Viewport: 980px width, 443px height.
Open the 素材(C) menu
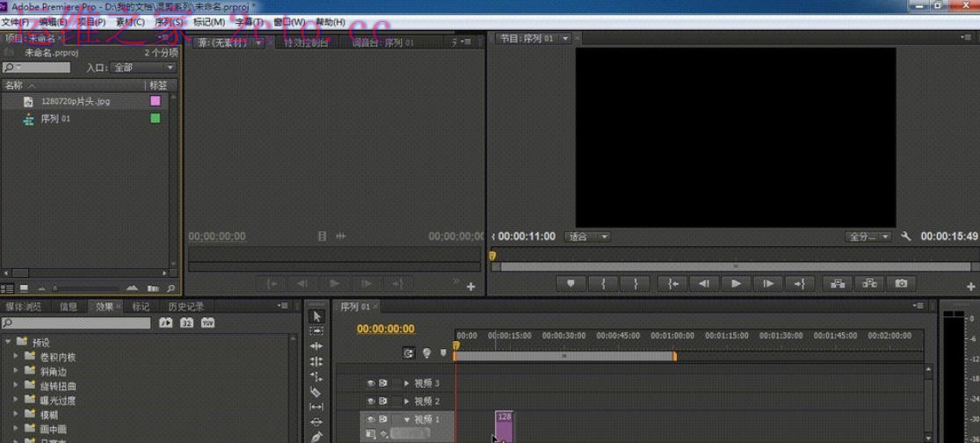point(130,22)
